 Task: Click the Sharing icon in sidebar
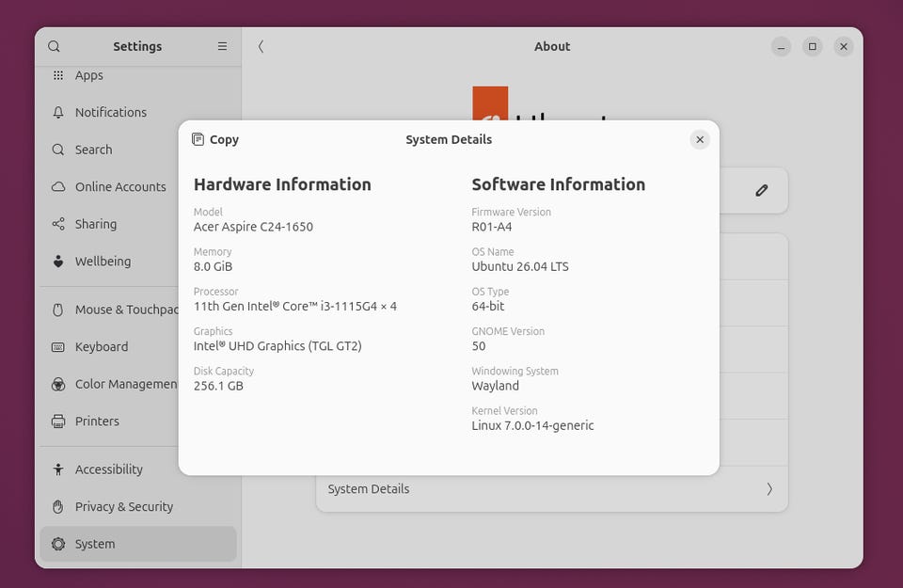[x=58, y=224]
